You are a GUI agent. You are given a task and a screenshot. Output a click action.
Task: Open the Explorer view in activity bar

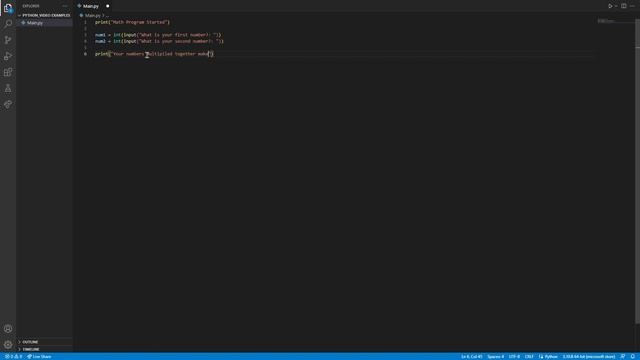coord(8,8)
